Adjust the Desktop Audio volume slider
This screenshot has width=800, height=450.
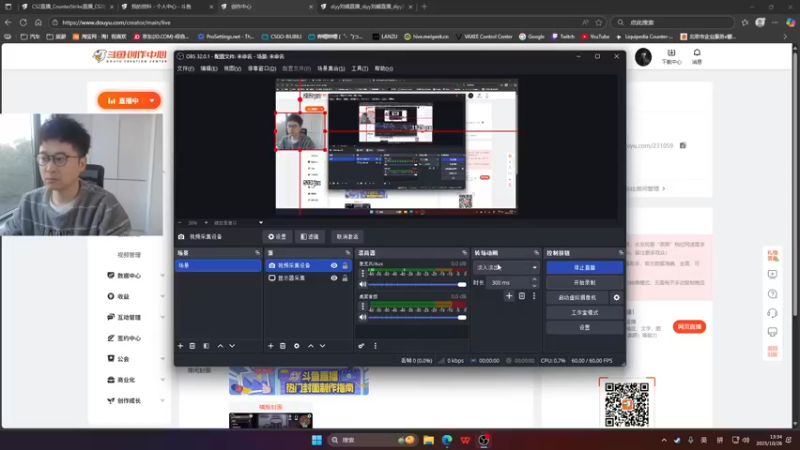click(416, 317)
